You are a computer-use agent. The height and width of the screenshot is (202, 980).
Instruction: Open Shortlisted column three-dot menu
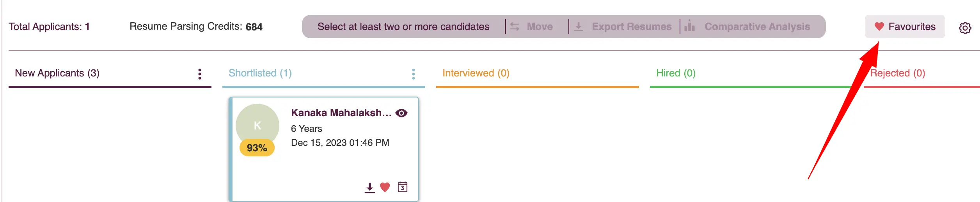(x=414, y=74)
